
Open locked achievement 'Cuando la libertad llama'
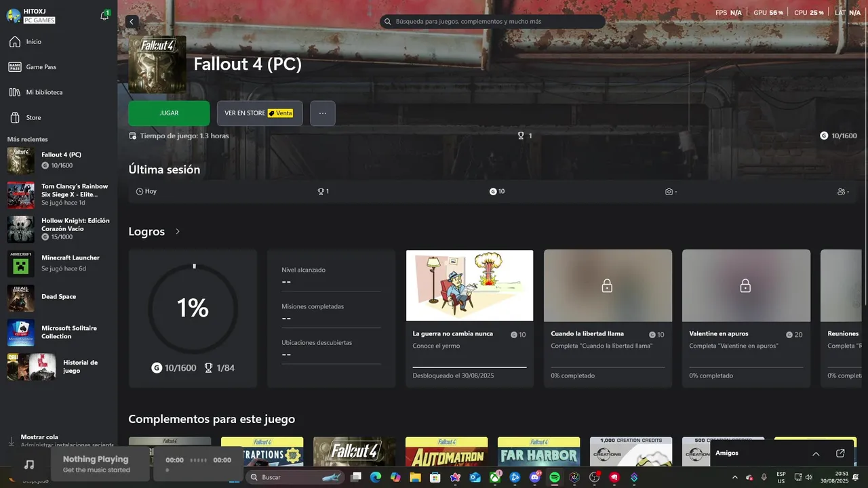point(608,319)
